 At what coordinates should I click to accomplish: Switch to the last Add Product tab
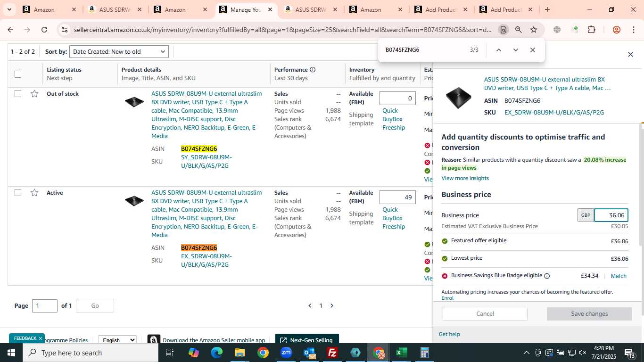coord(506,9)
